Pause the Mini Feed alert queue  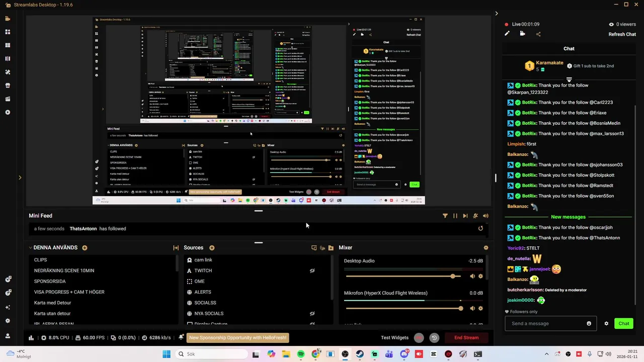(455, 216)
